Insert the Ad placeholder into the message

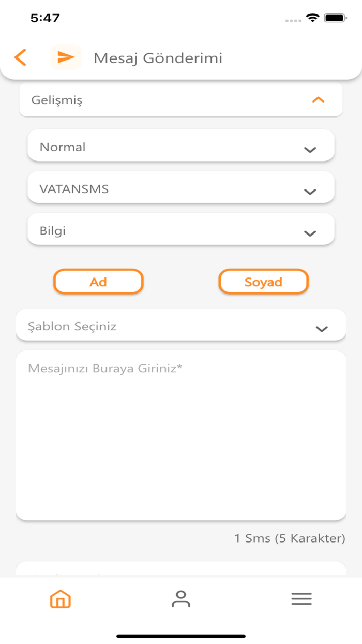pos(98,282)
